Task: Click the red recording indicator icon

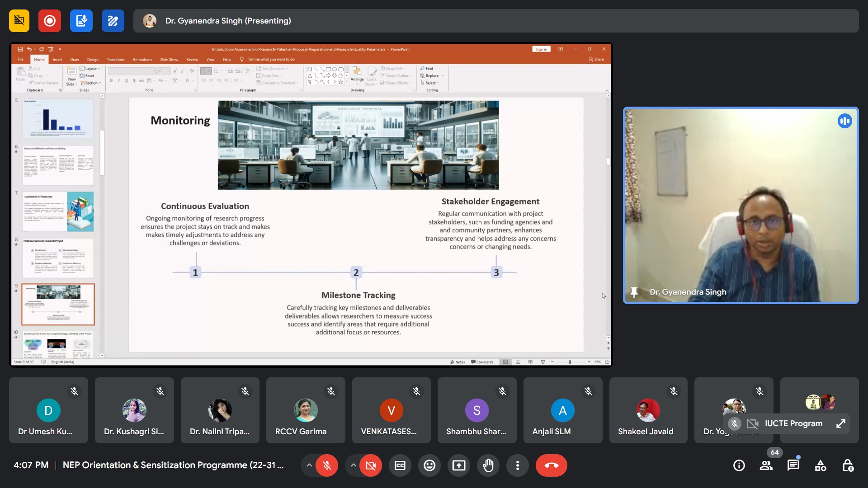Action: coord(50,21)
